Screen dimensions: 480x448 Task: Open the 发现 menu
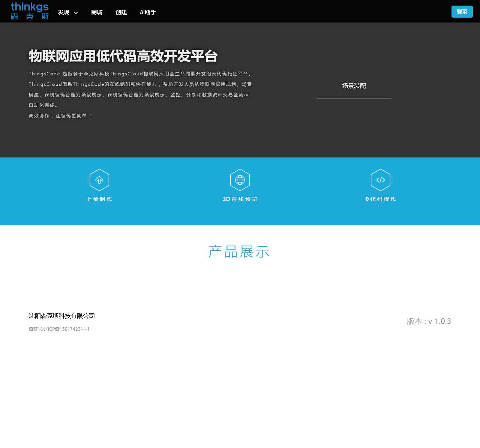point(64,12)
